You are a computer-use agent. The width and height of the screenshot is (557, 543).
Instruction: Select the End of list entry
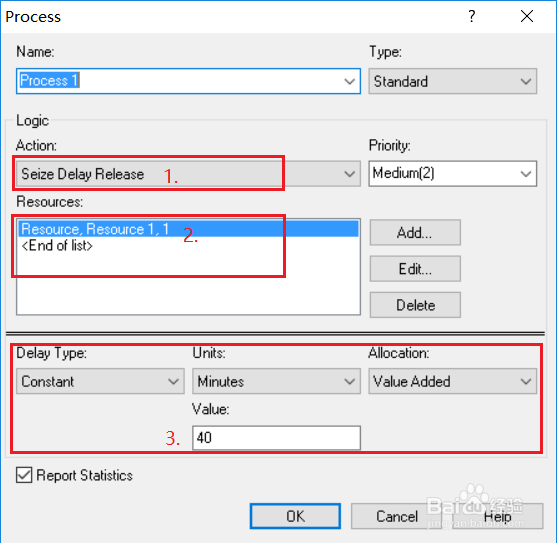tap(57, 245)
